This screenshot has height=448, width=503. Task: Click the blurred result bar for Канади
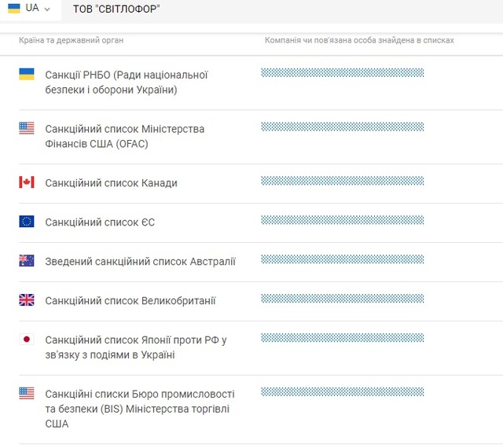pos(342,181)
